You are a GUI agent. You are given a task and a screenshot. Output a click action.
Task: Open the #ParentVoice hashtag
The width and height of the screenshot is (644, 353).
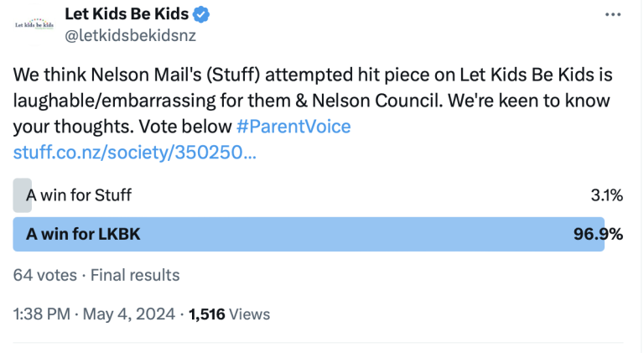(294, 127)
